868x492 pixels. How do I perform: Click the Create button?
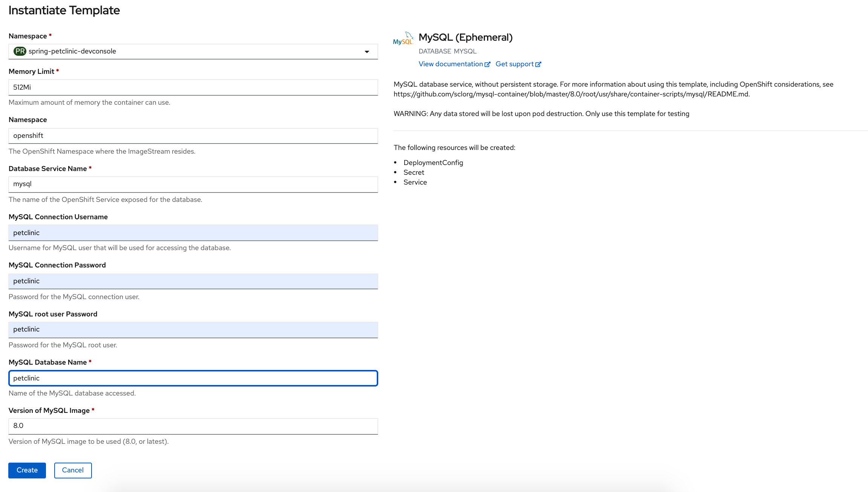pos(27,470)
